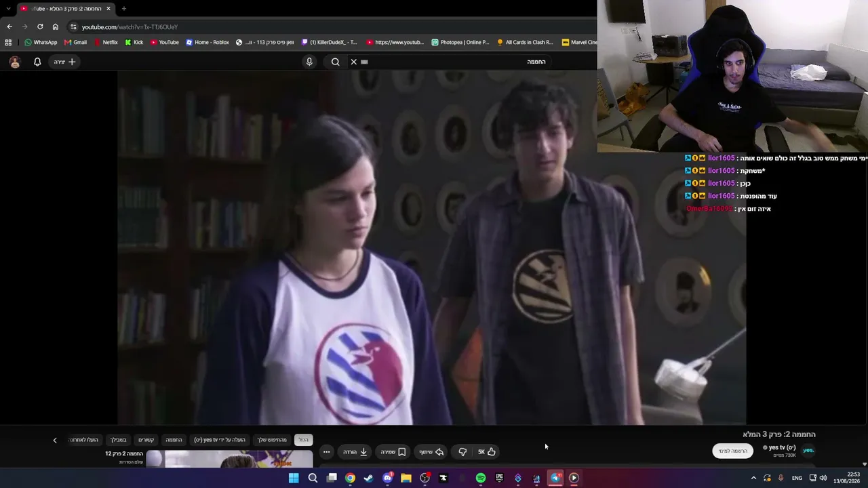Viewport: 868px width, 488px height.
Task: Start voice search with microphone icon
Action: tap(309, 62)
